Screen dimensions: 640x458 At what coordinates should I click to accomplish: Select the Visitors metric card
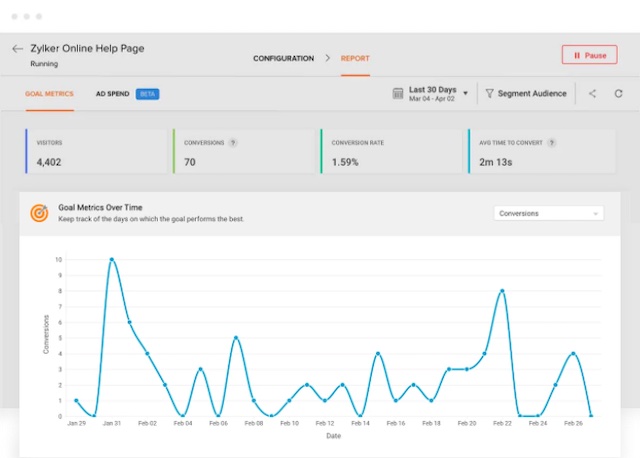pos(96,151)
